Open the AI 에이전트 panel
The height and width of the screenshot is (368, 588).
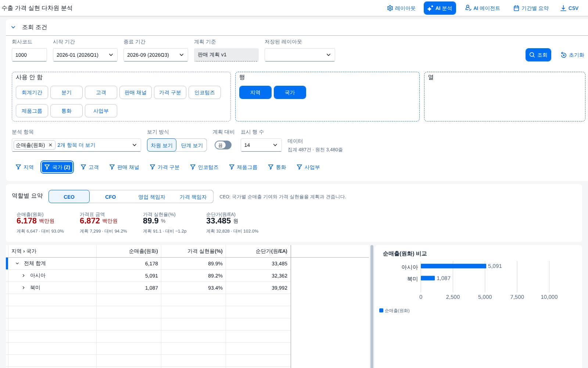pyautogui.click(x=483, y=8)
